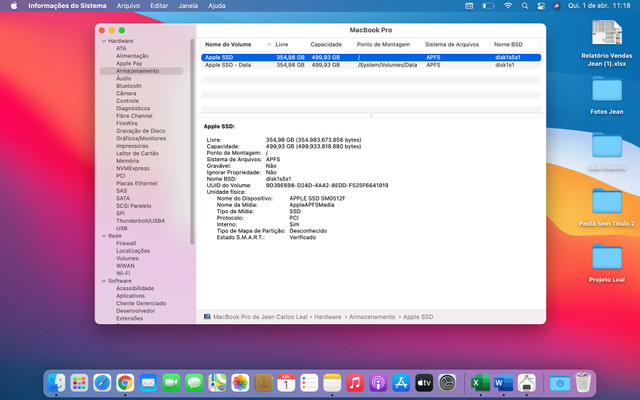Screen dimensions: 640x400
Task: Sort by Capacidade column header
Action: pos(326,44)
